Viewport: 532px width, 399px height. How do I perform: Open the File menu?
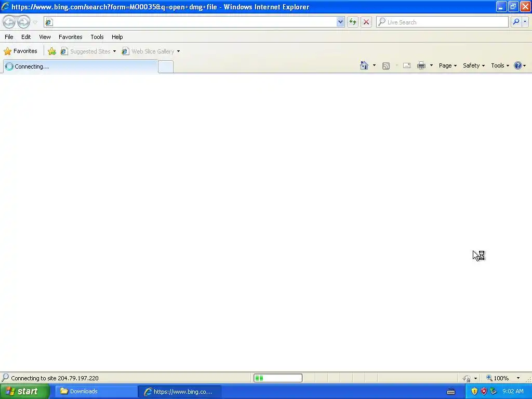click(9, 37)
